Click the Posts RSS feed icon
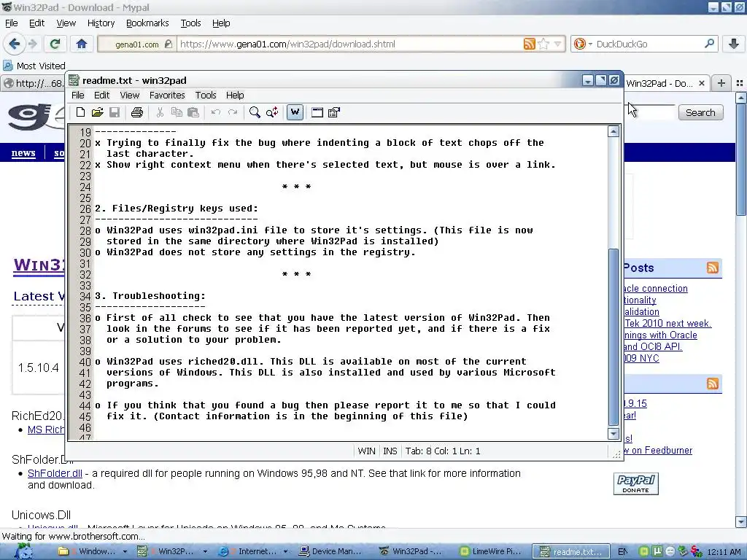Screen dimensions: 747x560 click(x=713, y=268)
